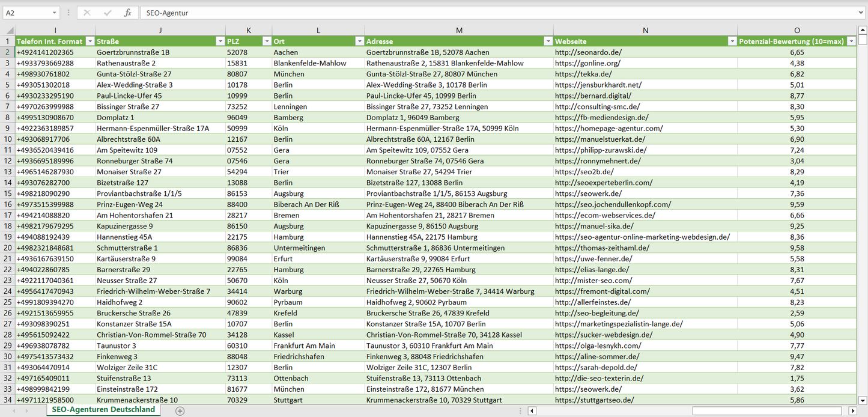Click the Select All corner triangle

(8, 31)
